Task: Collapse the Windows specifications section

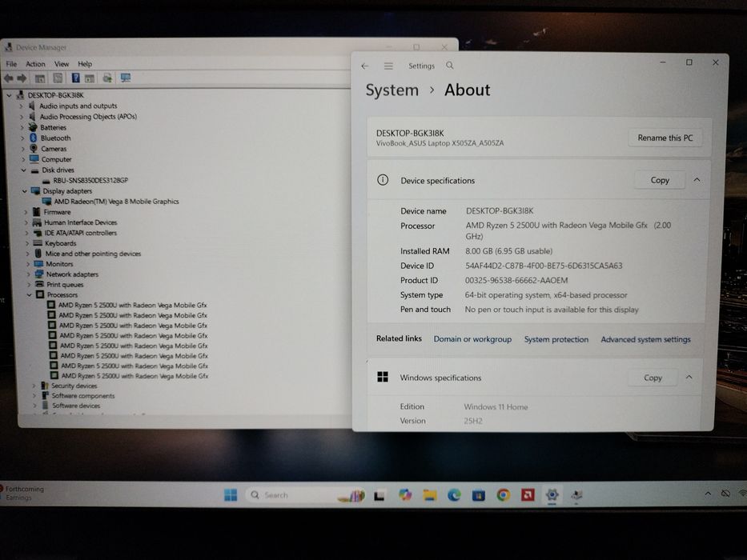Action: point(689,377)
